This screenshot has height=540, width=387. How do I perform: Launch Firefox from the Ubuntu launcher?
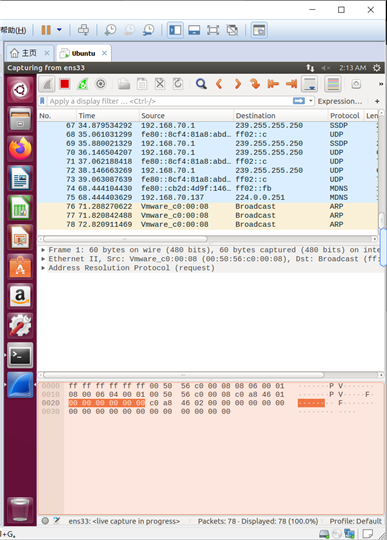[x=20, y=148]
